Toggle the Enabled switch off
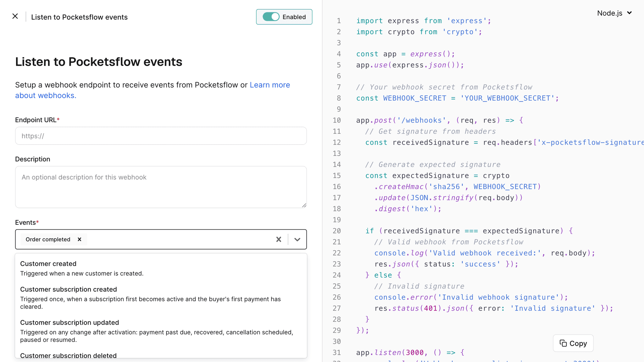The height and width of the screenshot is (362, 644). (271, 17)
